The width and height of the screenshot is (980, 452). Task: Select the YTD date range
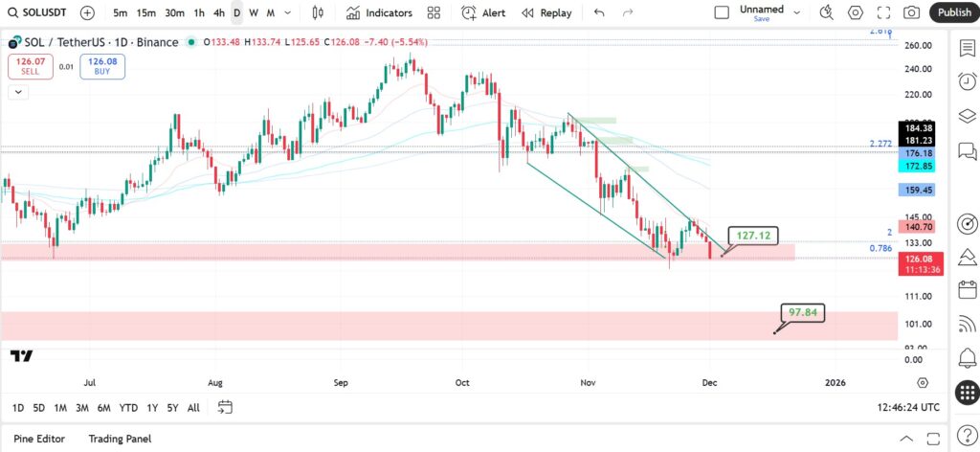[128, 408]
